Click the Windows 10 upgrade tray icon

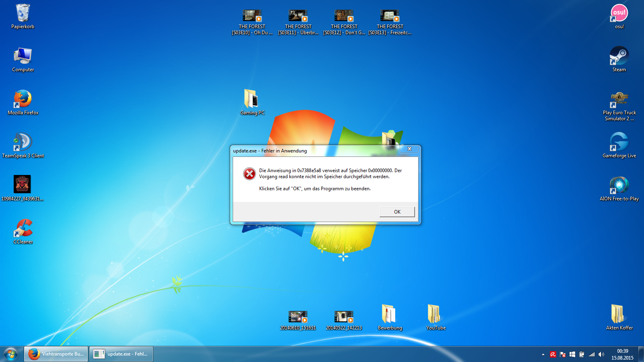[572, 354]
